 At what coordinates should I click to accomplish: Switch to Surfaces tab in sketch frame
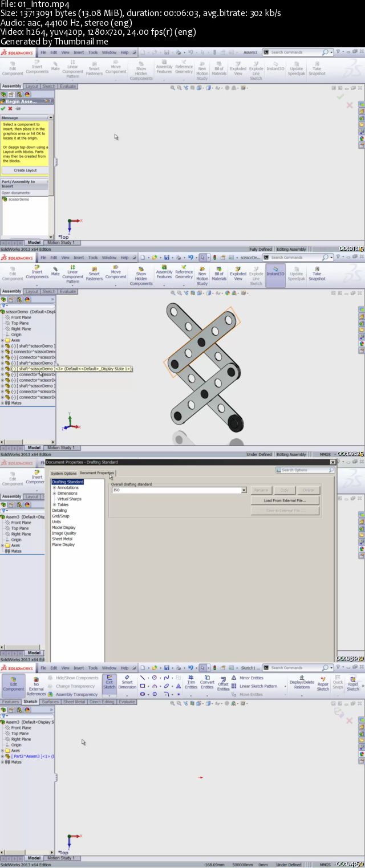tap(50, 702)
